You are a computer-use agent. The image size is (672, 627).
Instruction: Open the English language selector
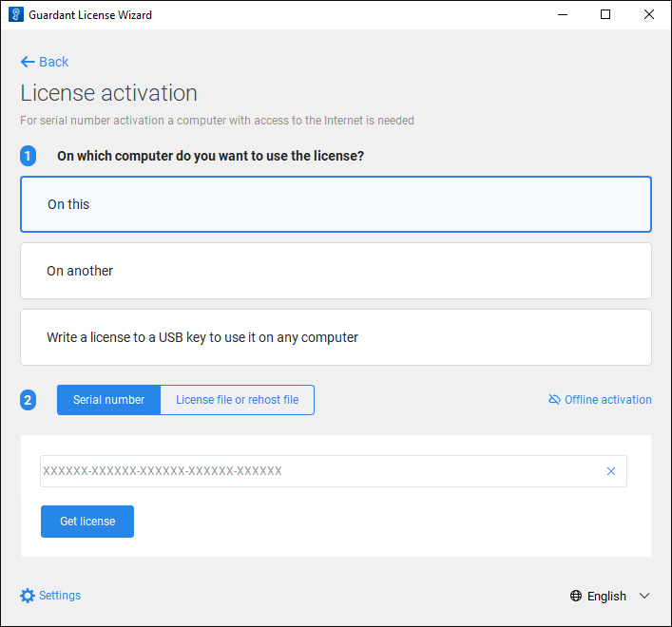(x=606, y=597)
